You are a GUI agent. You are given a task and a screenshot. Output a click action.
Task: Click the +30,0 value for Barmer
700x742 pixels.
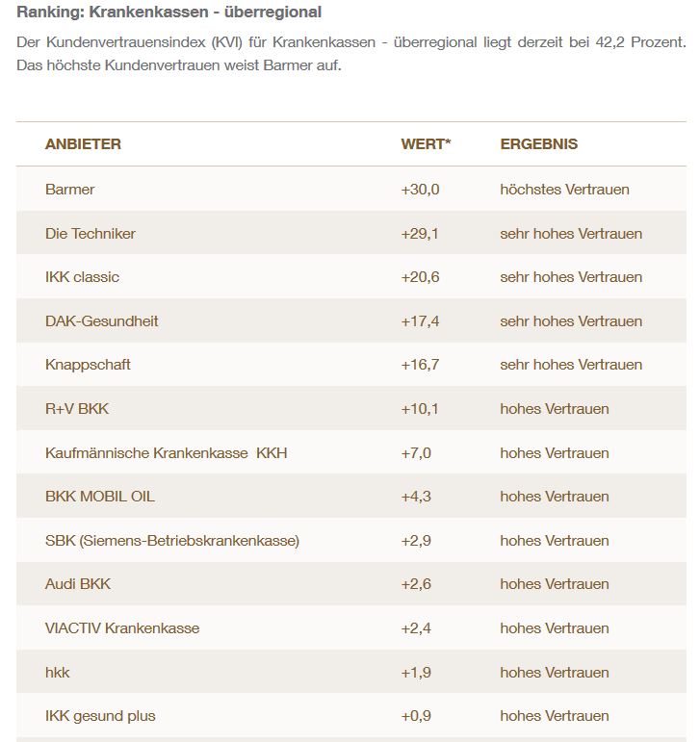click(420, 190)
